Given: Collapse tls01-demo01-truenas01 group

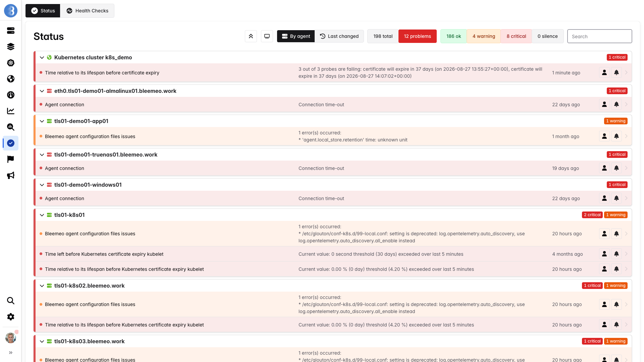Looking at the screenshot, I should [x=42, y=155].
